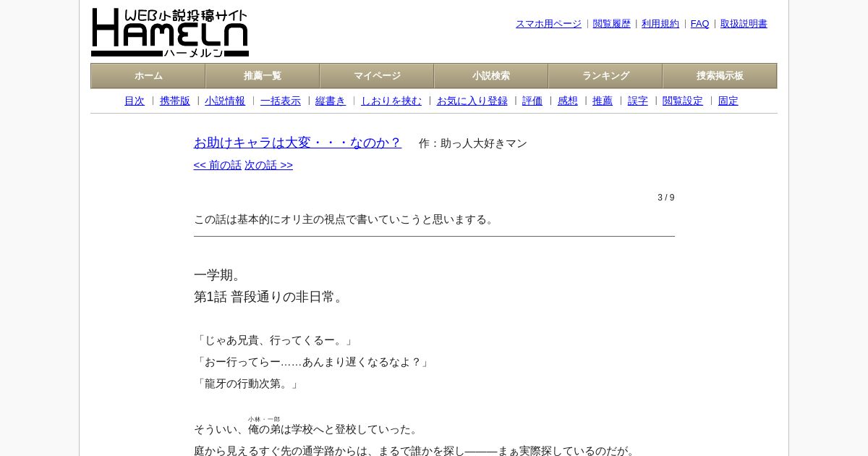Open the 取扱説明書 link
The image size is (868, 456).
coord(744,24)
